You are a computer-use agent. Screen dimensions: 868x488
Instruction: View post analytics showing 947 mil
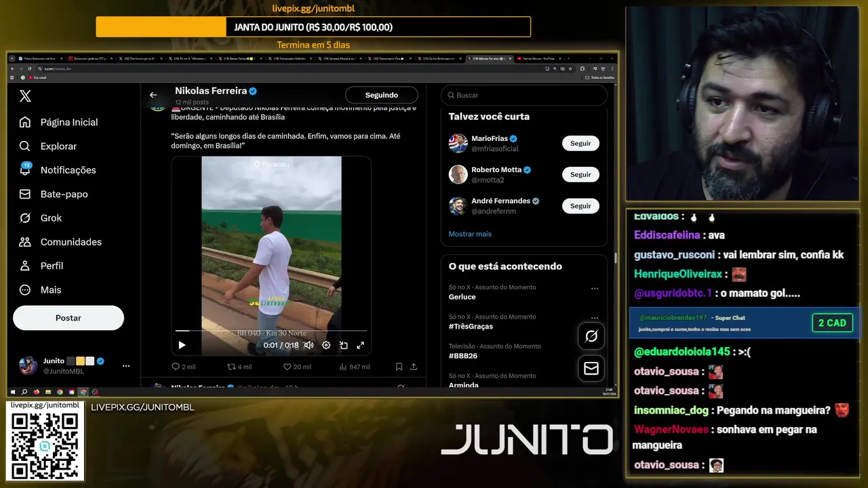(x=354, y=367)
